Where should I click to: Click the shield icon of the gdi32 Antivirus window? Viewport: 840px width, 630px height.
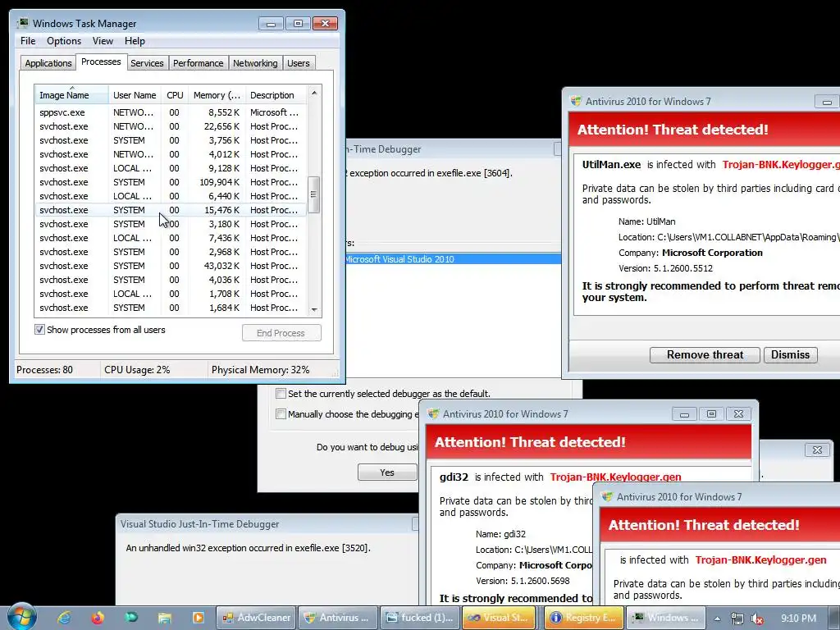click(433, 413)
